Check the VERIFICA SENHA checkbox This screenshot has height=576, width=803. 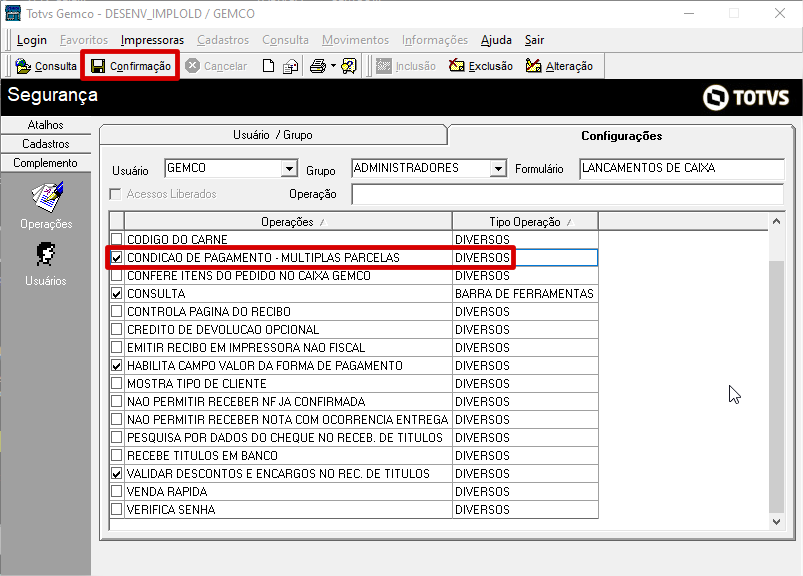117,510
